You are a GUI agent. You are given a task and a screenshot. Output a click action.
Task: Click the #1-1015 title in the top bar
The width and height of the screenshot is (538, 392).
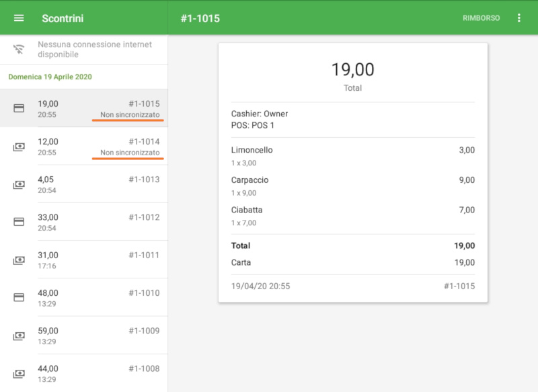(x=200, y=18)
